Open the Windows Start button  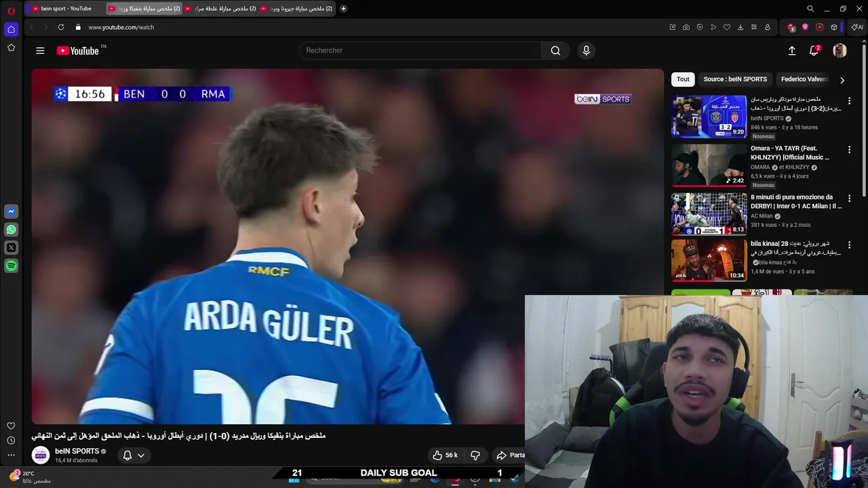pyautogui.click(x=294, y=479)
